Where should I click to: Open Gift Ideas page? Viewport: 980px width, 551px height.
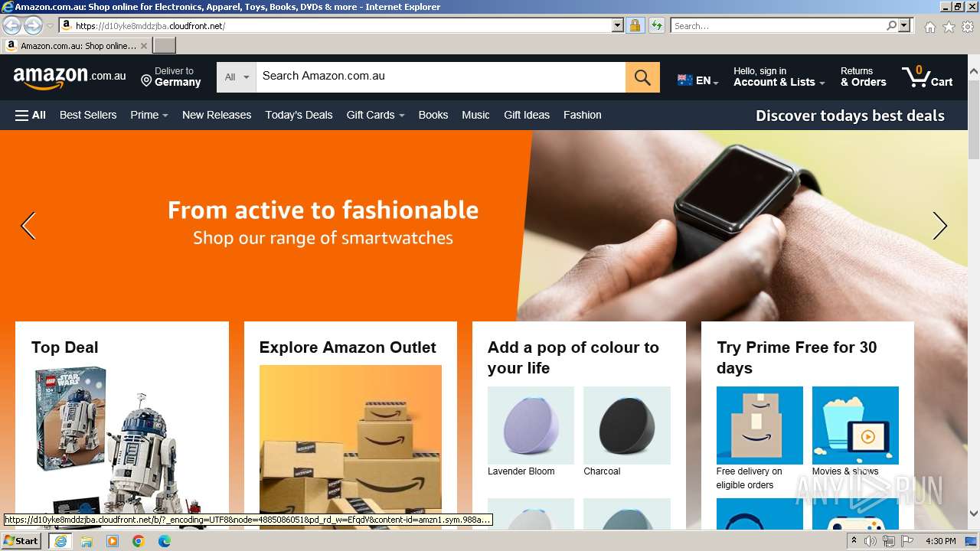tap(527, 115)
